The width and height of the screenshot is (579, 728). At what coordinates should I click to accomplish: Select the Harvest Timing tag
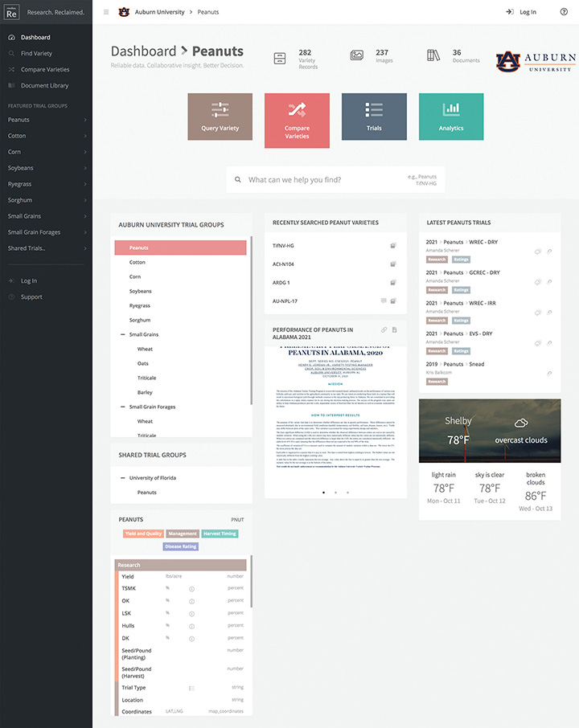pyautogui.click(x=220, y=534)
